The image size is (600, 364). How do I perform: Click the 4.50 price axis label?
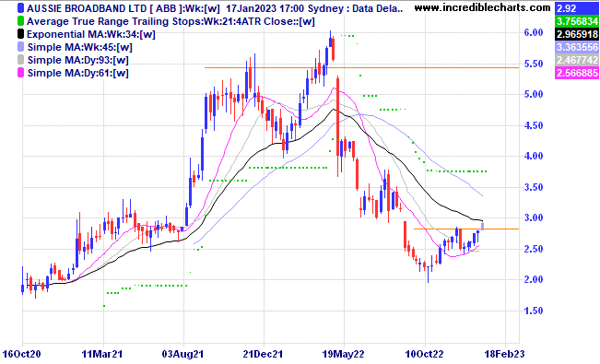[534, 125]
